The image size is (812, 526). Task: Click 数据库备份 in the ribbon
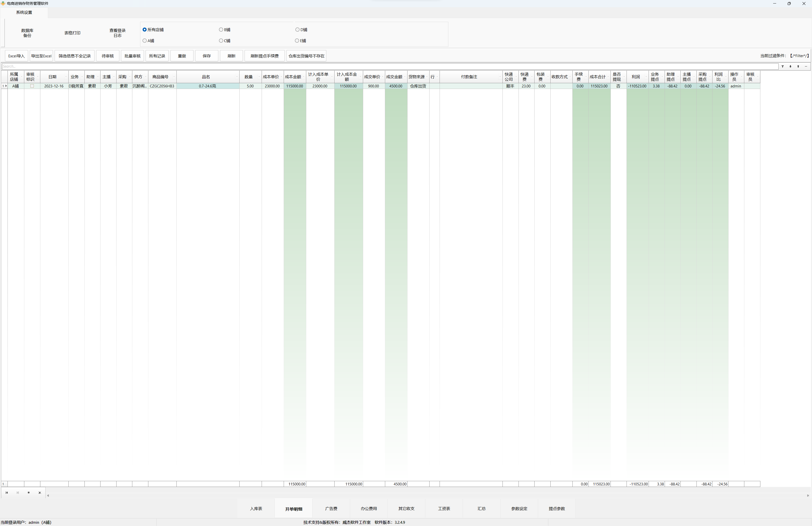coord(27,33)
